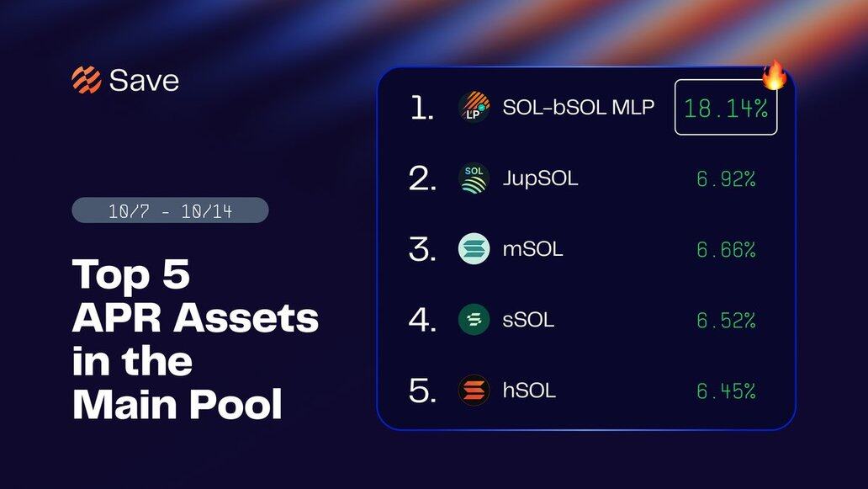
Task: Click the 6.66% APR value
Action: (x=725, y=249)
